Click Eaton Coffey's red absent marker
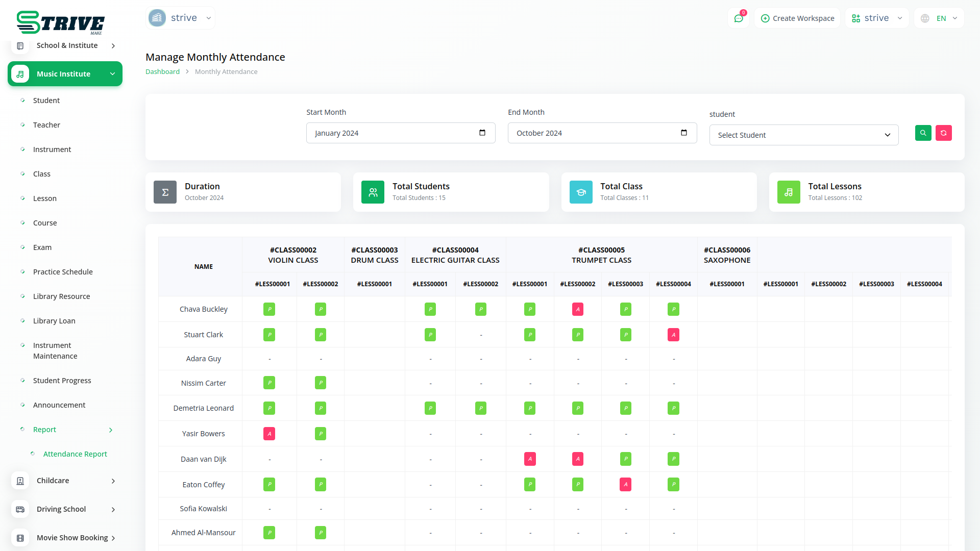Viewport: 980px width, 551px height. click(x=625, y=485)
